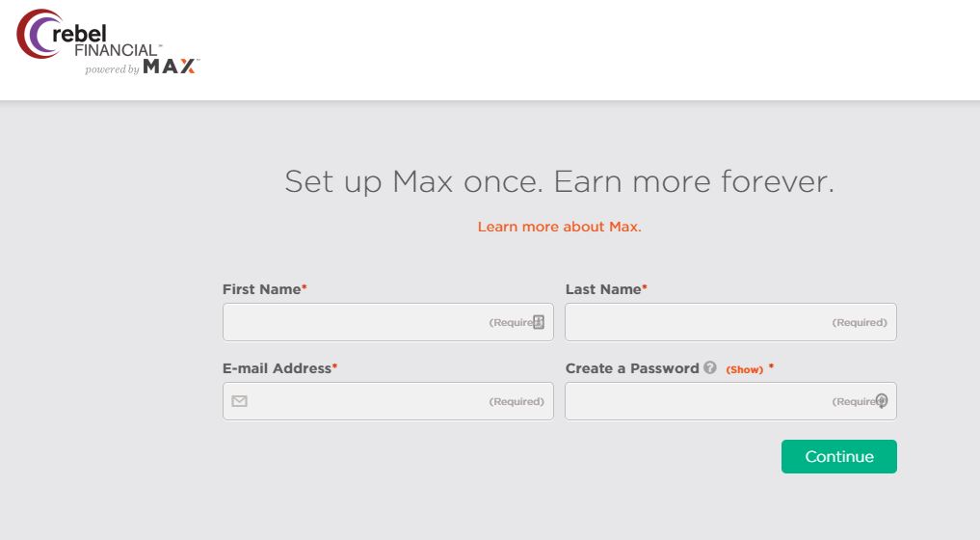This screenshot has height=540, width=980.
Task: Click the Create a Password label text
Action: (632, 368)
